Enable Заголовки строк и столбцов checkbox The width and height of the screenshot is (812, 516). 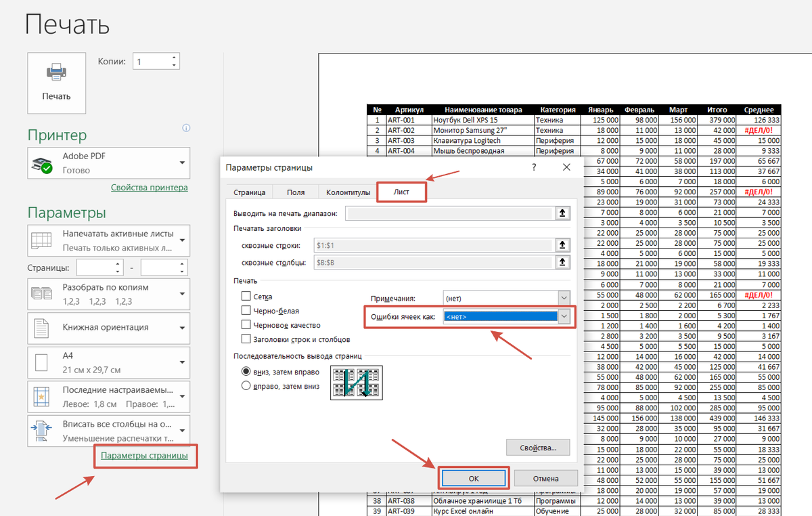coord(246,339)
